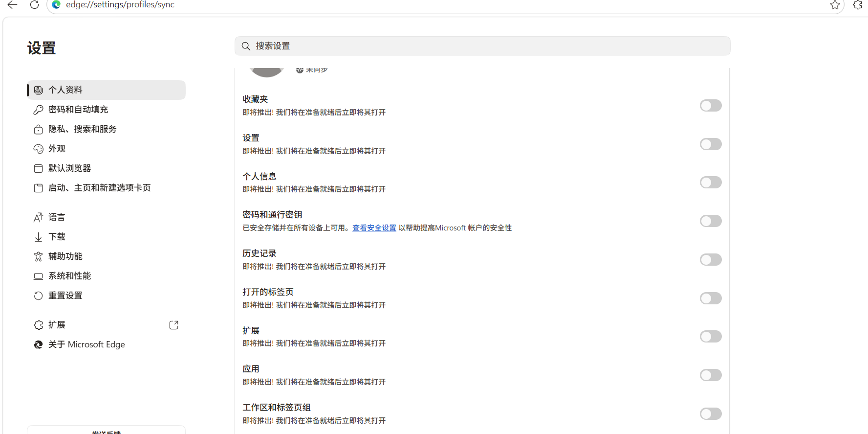Screen dimensions: 868x434
Task: Turn on the 密码和通行密钥 switch
Action: [x=711, y=221]
